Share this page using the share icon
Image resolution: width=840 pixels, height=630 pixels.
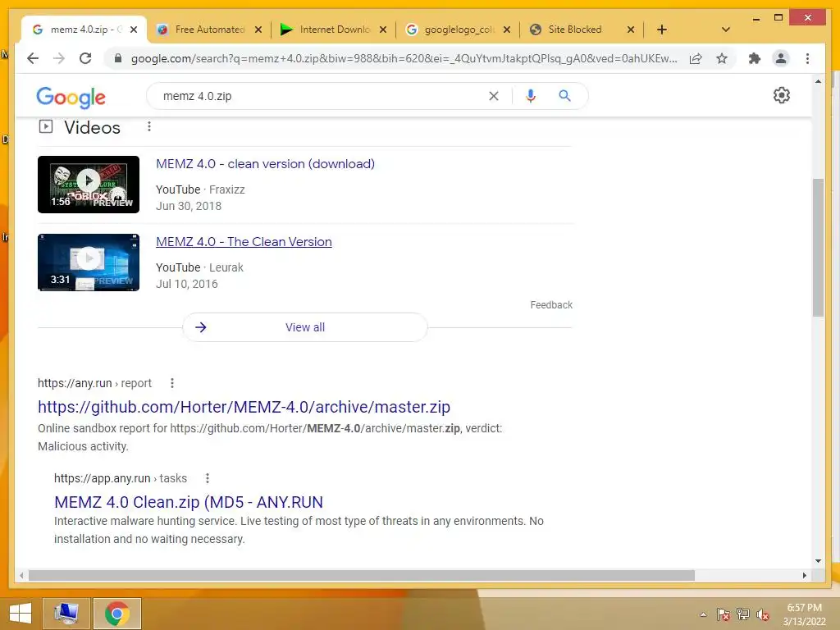[696, 58]
